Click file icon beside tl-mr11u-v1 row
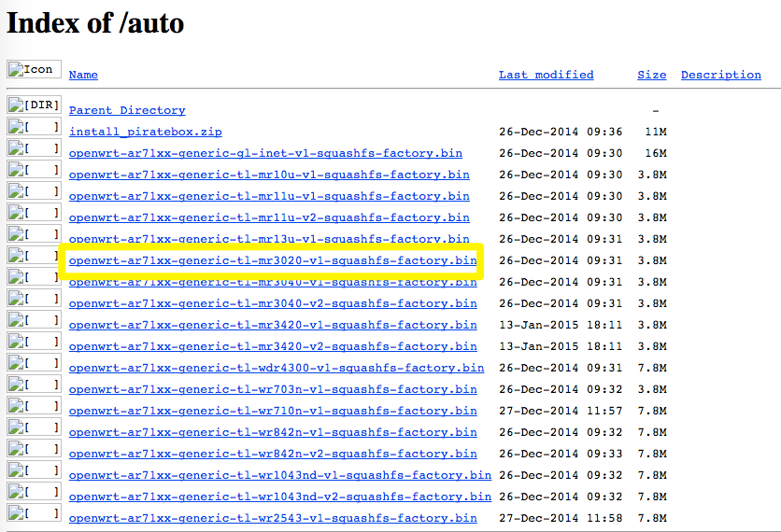The width and height of the screenshot is (781, 532). pyautogui.click(x=34, y=190)
